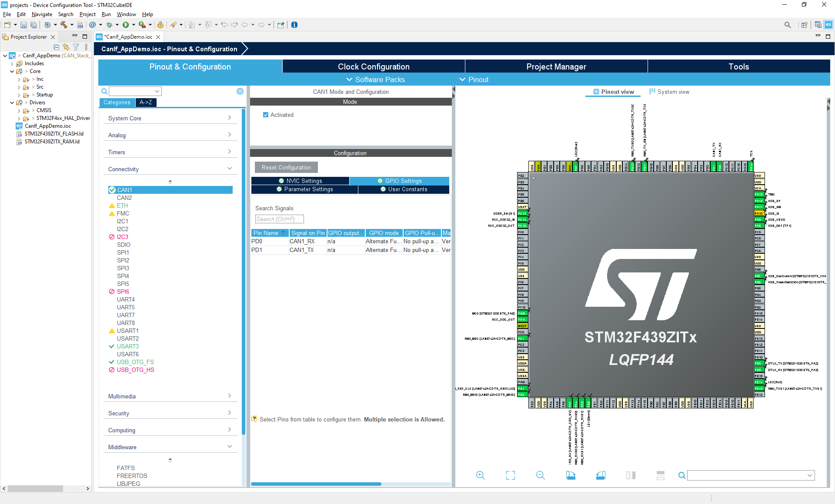Screen dimensions: 835x504
Task: Rotate the chip clockwise
Action: pyautogui.click(x=571, y=475)
